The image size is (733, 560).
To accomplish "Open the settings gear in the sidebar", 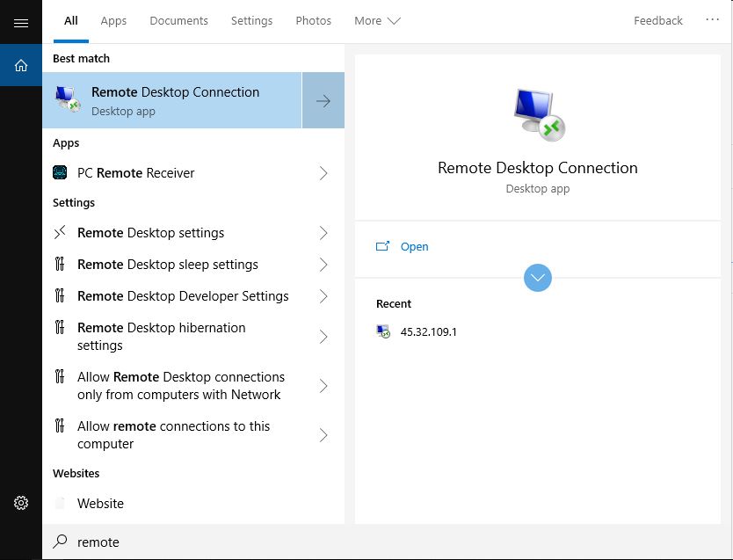I will click(x=21, y=503).
